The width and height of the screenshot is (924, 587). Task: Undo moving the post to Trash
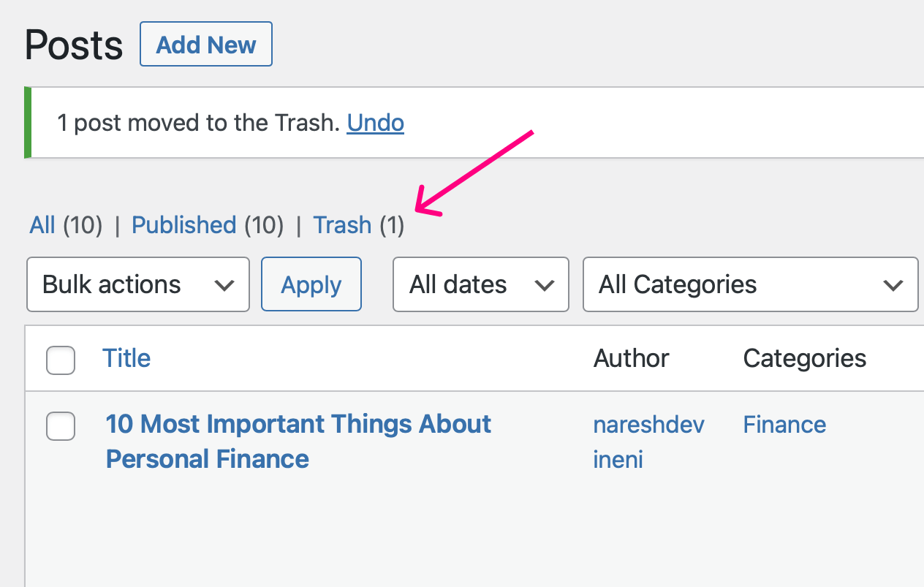376,123
